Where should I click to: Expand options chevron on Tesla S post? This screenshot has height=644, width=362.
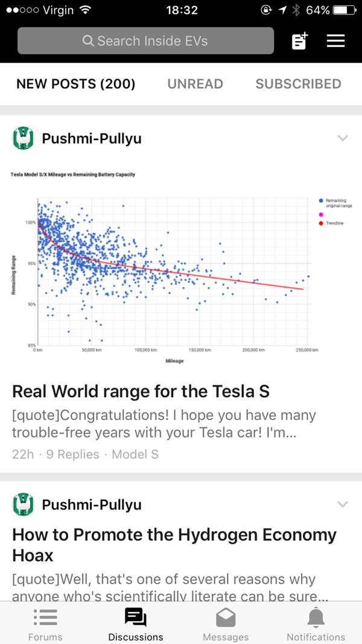pyautogui.click(x=342, y=138)
